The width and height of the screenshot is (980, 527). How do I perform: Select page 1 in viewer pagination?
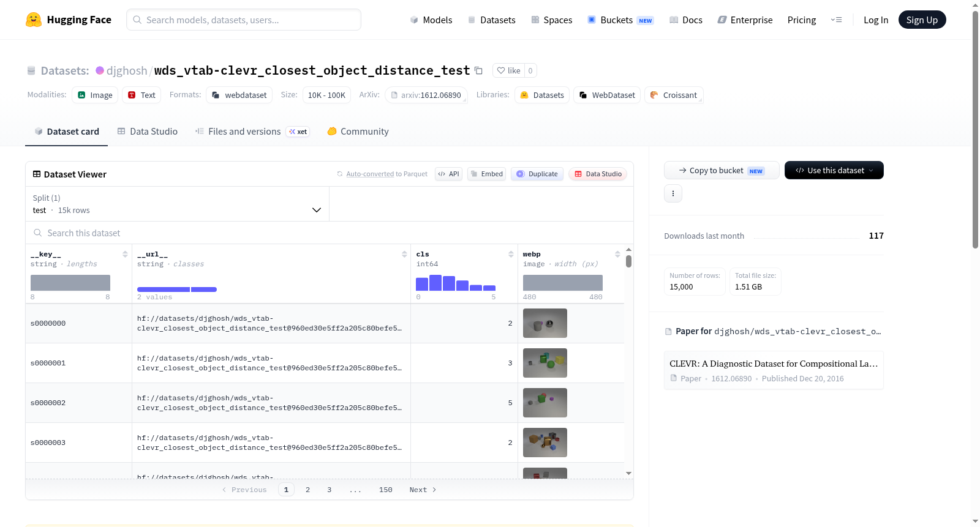[286, 490]
